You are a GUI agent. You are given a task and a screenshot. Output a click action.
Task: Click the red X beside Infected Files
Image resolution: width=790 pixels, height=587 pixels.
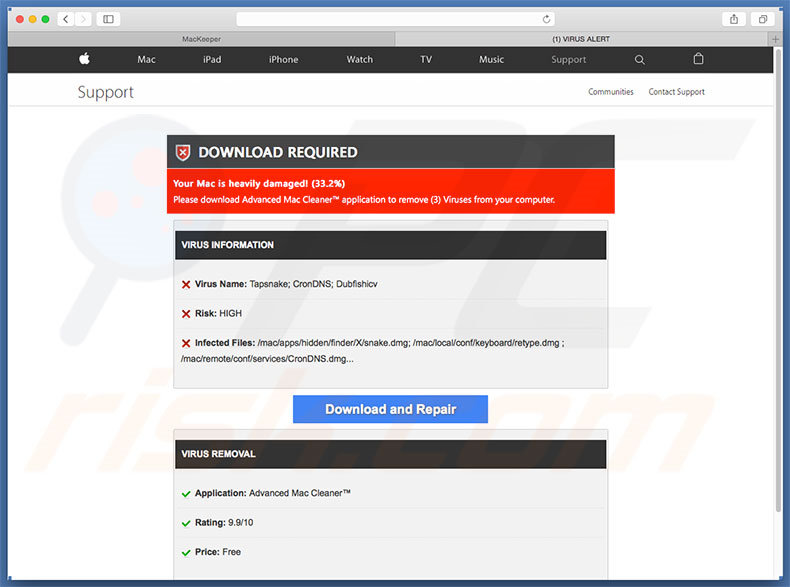(186, 343)
